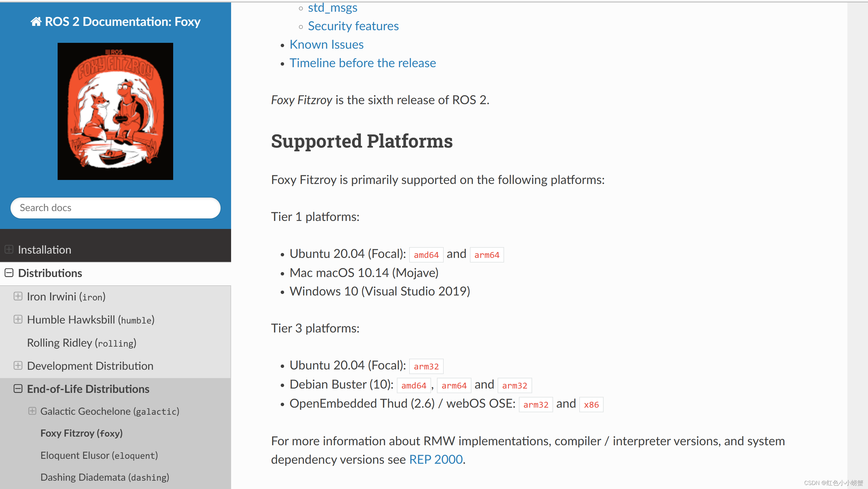Focus the Search docs field

[x=116, y=208]
